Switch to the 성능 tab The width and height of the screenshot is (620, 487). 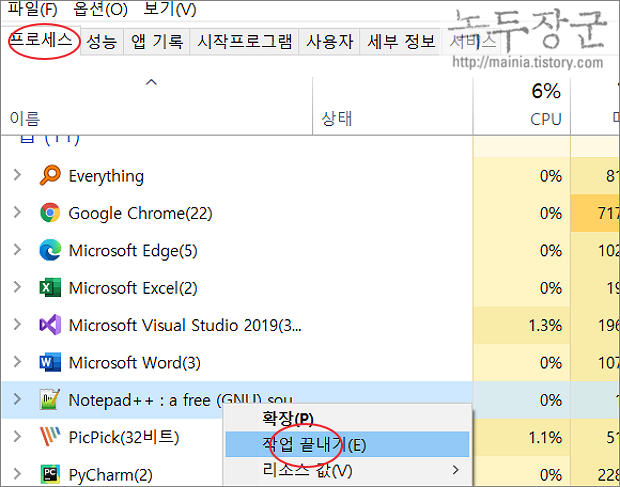click(x=102, y=42)
